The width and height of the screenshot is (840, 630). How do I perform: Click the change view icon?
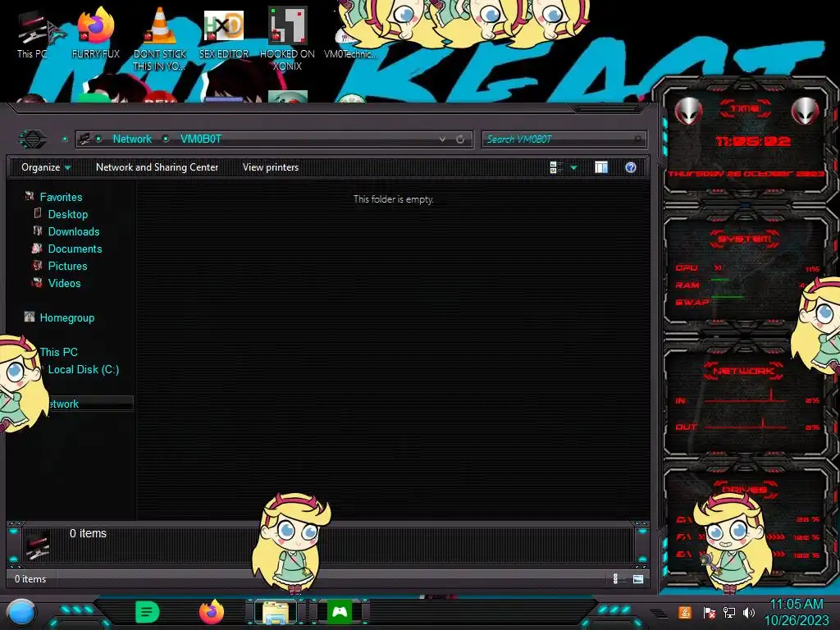(x=555, y=167)
